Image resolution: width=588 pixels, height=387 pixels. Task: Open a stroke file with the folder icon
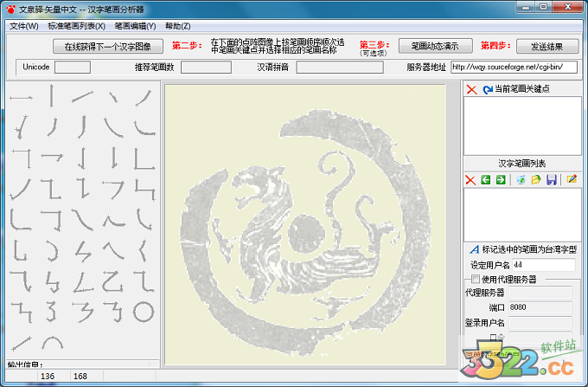click(536, 180)
